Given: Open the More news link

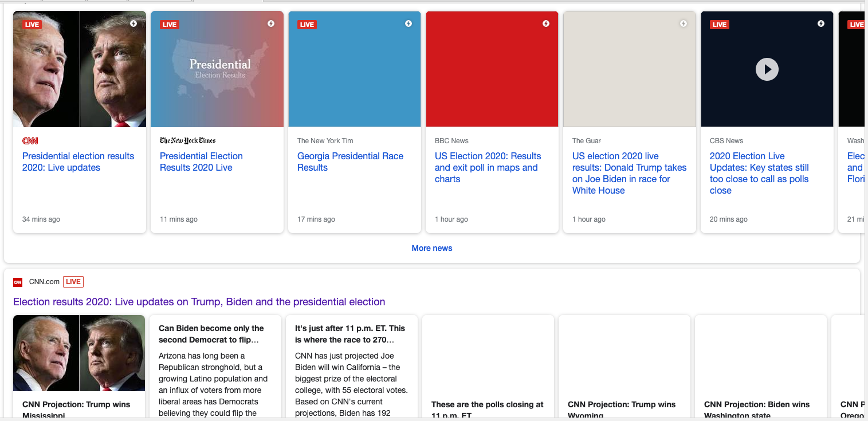Looking at the screenshot, I should [x=432, y=248].
